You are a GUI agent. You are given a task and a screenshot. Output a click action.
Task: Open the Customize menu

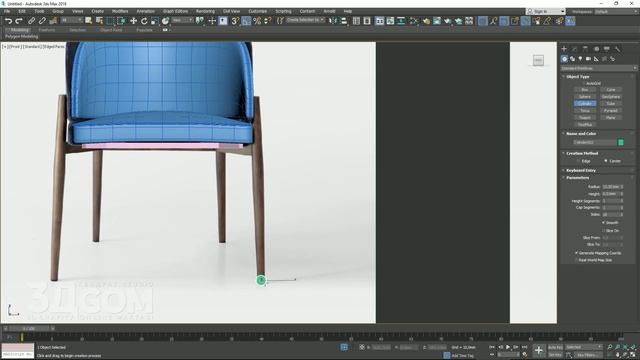click(x=258, y=11)
